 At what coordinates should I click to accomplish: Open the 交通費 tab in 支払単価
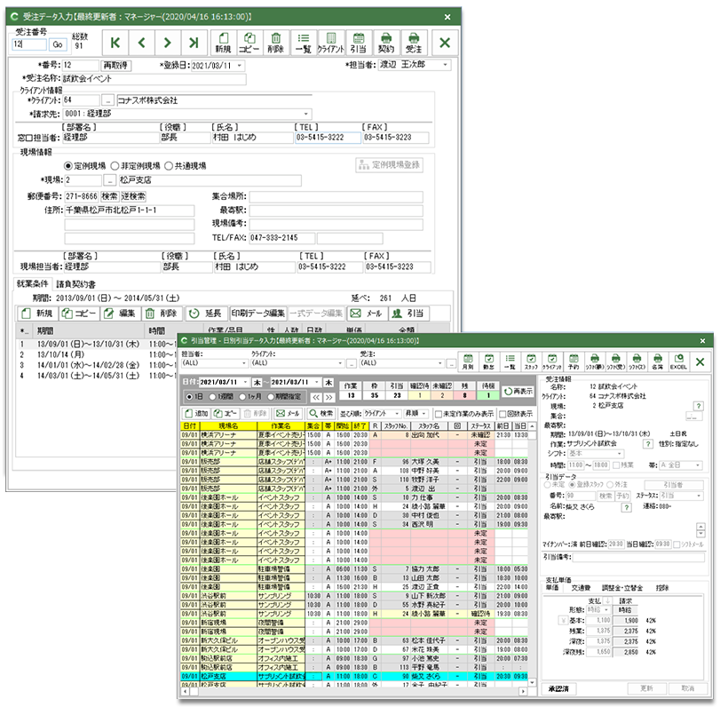(581, 587)
